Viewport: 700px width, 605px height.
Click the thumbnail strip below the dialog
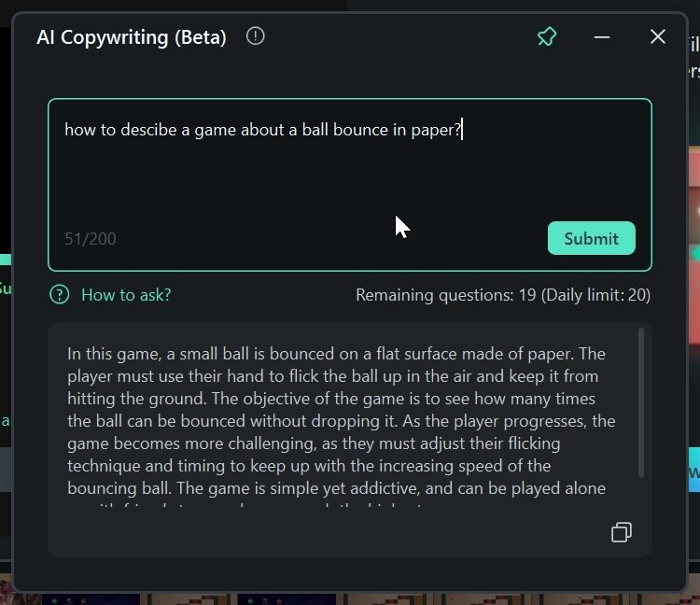point(350,597)
